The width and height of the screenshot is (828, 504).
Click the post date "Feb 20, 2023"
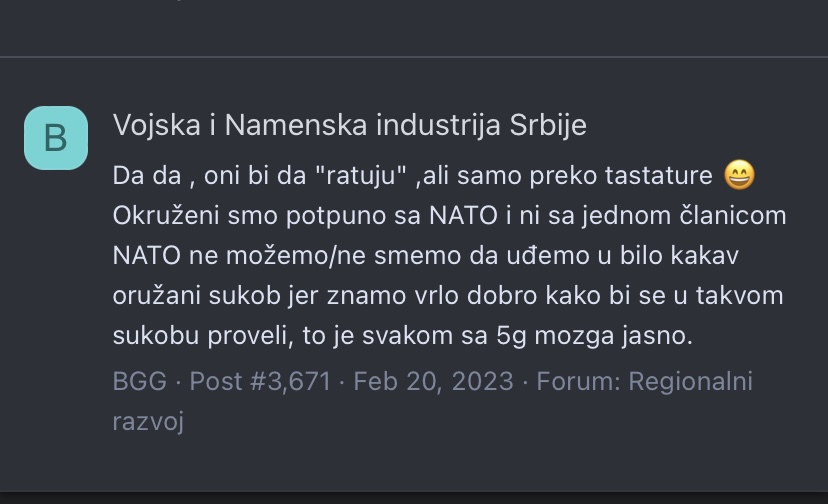pos(433,381)
